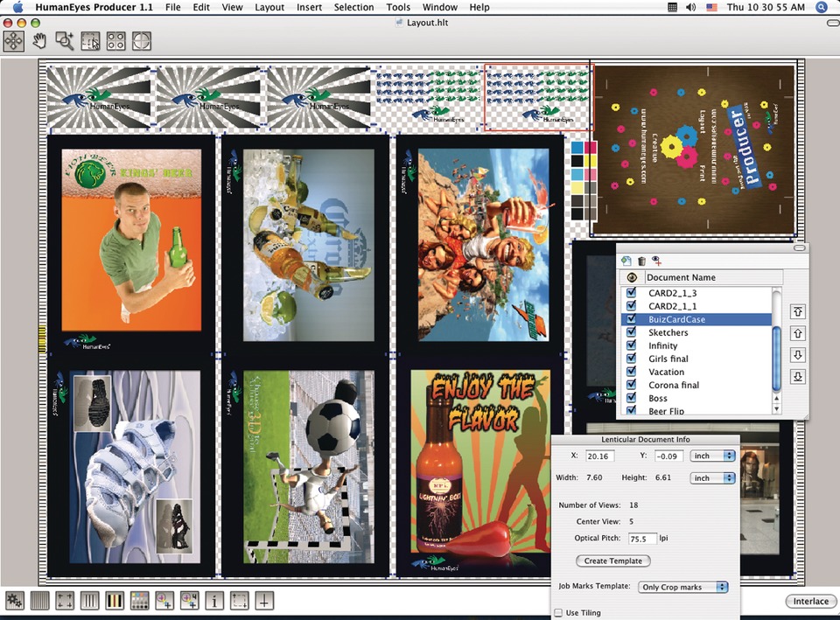Open the Edit menu

201,8
